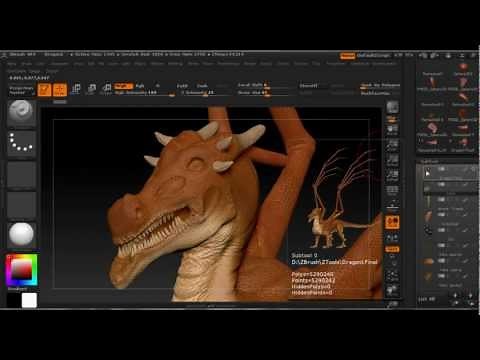Open the Preferences palette menu
Viewport: 480px width, 360px height.
pos(228,64)
